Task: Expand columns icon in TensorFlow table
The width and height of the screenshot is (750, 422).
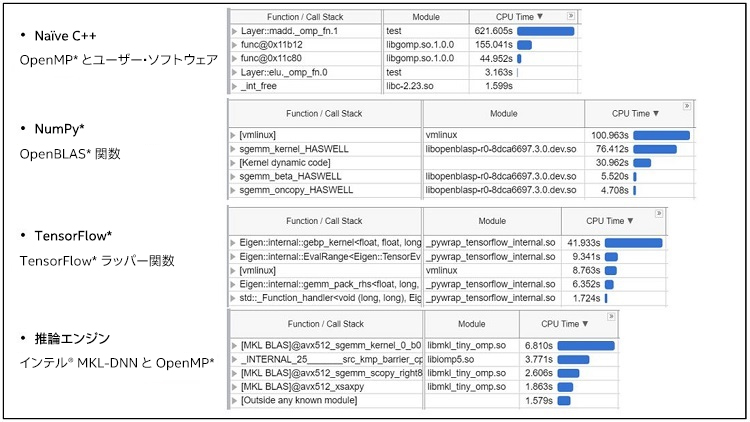Action: (659, 213)
